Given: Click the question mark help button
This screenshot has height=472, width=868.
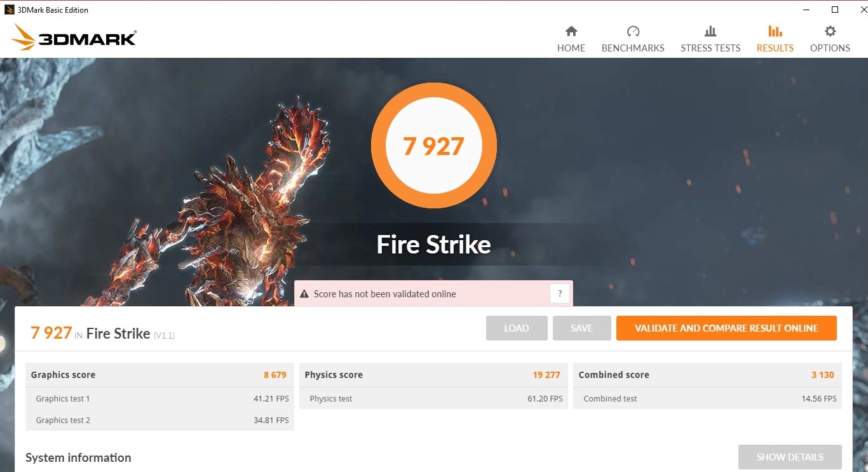Looking at the screenshot, I should point(560,293).
